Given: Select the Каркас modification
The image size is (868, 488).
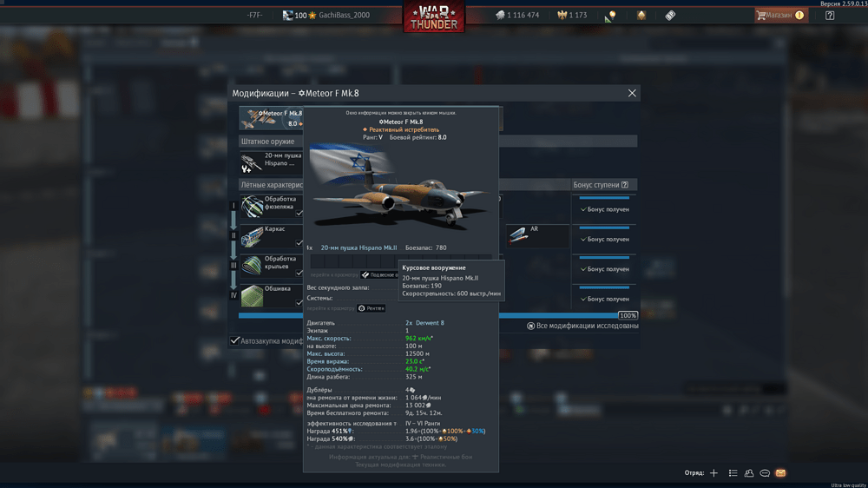Looking at the screenshot, I should point(271,235).
